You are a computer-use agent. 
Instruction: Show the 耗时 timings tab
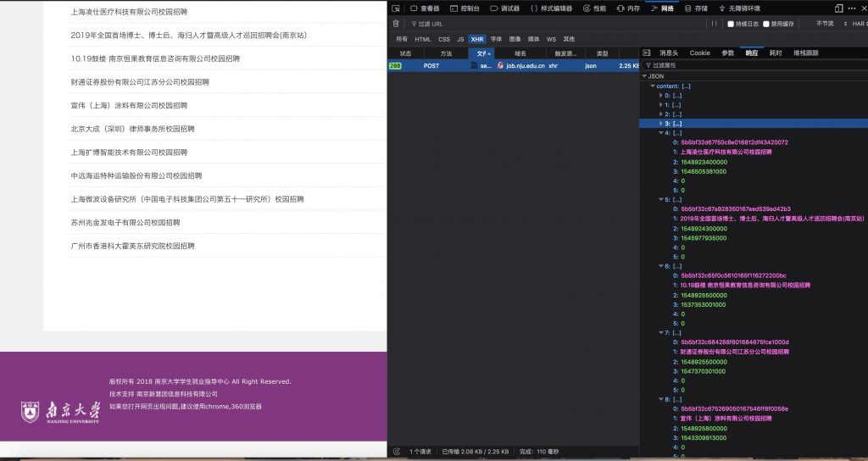click(776, 53)
